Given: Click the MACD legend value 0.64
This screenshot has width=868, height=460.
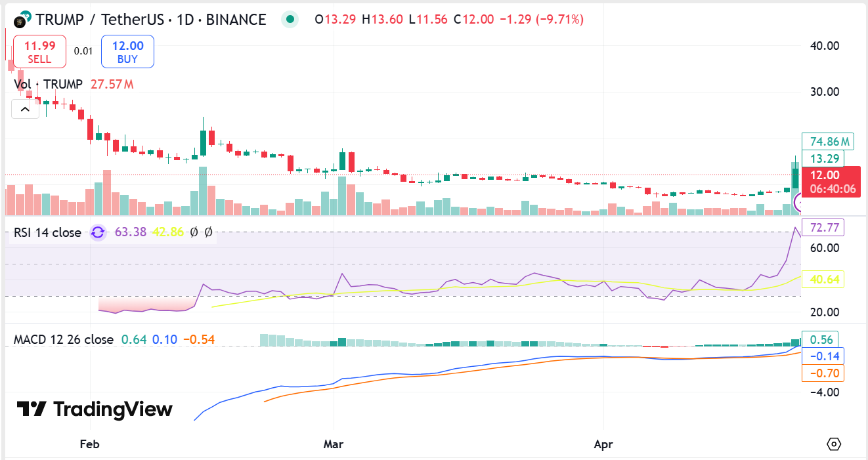Looking at the screenshot, I should coord(133,340).
